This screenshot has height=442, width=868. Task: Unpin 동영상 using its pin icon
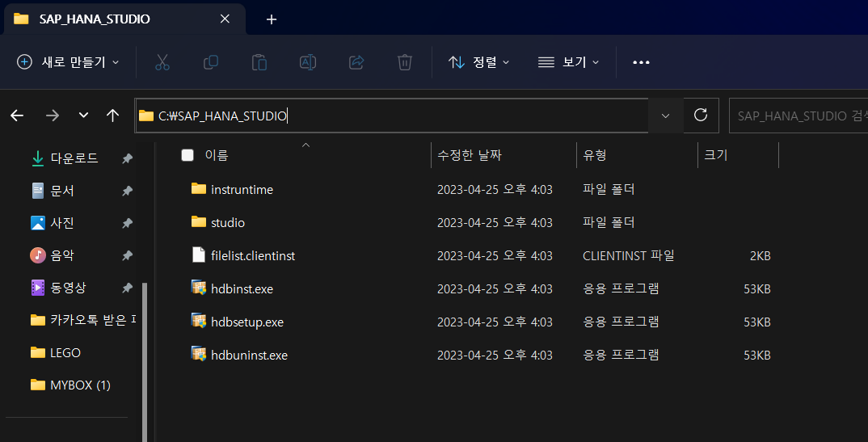tap(128, 288)
